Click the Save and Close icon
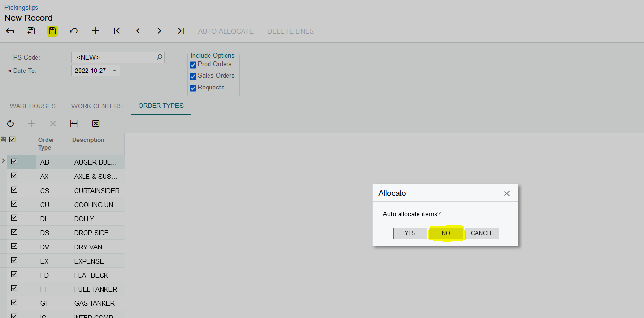This screenshot has height=318, width=644. [x=31, y=31]
